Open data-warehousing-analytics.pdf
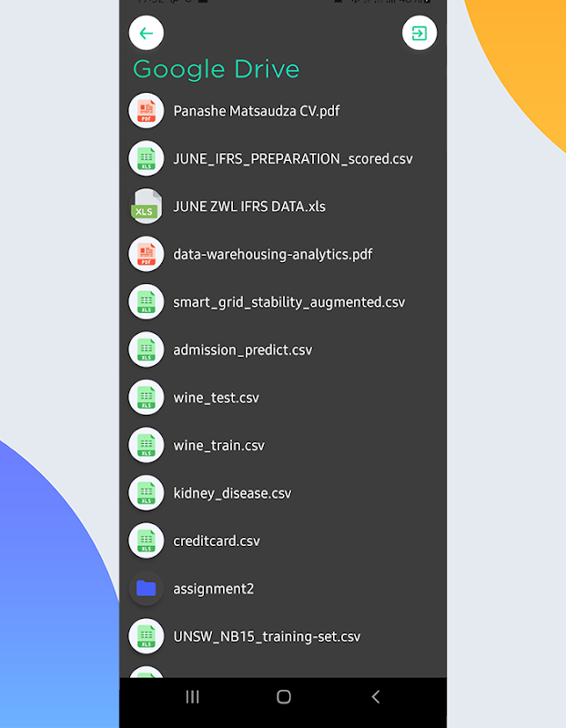This screenshot has height=728, width=566. [x=273, y=255]
